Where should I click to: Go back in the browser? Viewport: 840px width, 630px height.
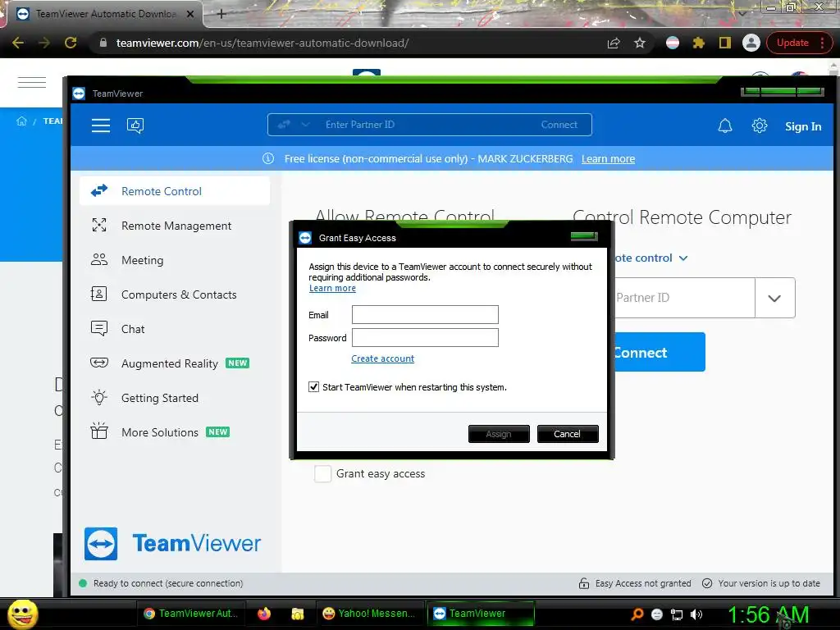click(x=18, y=43)
